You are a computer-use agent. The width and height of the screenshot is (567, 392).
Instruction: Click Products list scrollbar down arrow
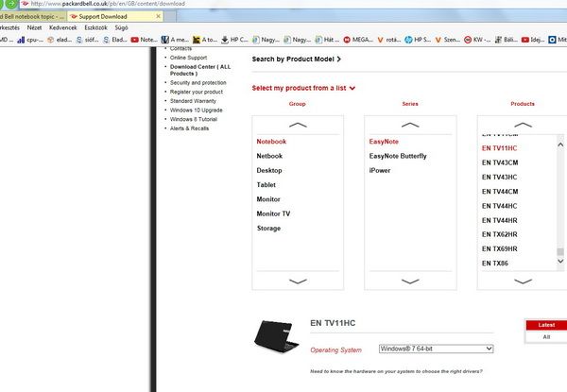click(560, 261)
